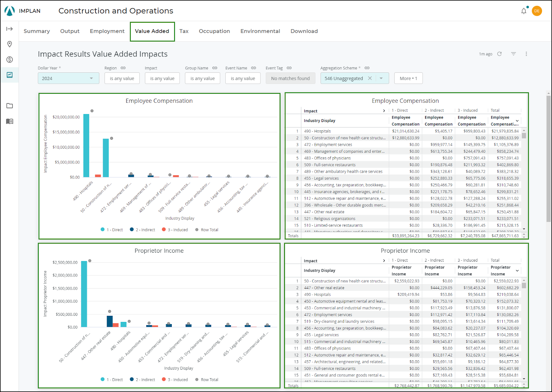Image resolution: width=552 pixels, height=392 pixels.
Task: Toggle Row Total legend in Employee Compensation chart
Action: pos(207,230)
